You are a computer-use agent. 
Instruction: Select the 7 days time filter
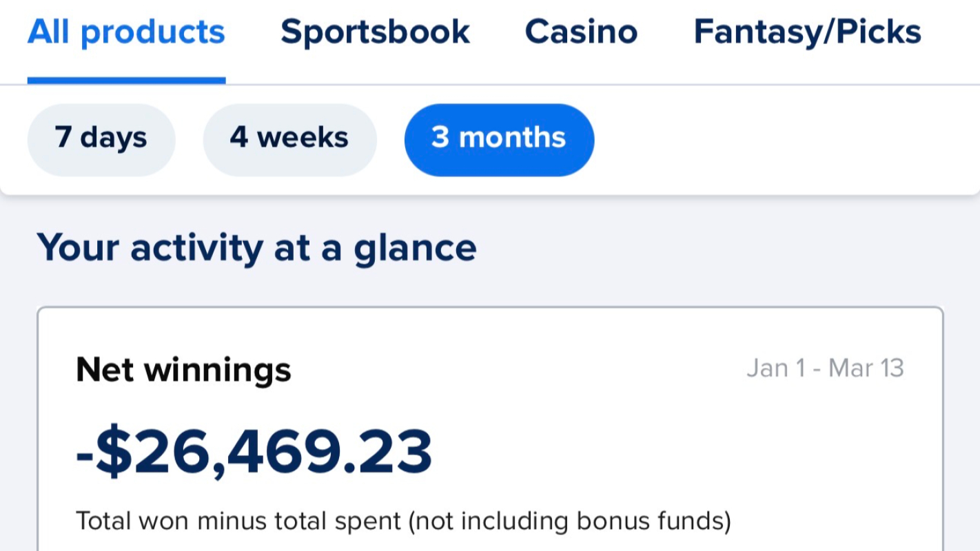(101, 138)
